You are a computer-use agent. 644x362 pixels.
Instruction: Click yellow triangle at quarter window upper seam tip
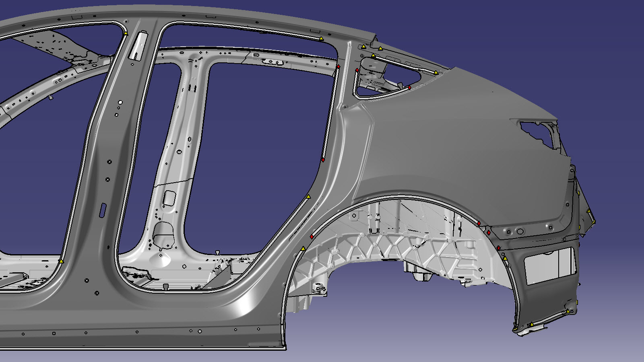click(x=436, y=72)
